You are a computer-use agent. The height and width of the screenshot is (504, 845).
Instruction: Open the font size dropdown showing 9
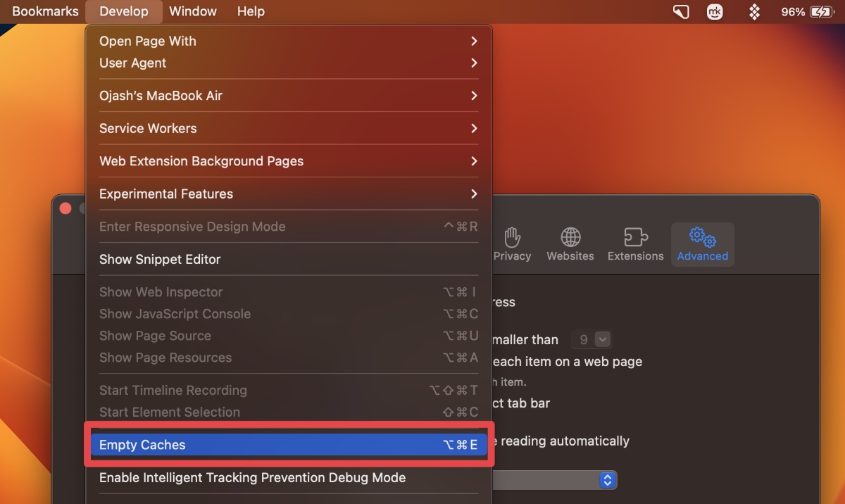tap(591, 339)
